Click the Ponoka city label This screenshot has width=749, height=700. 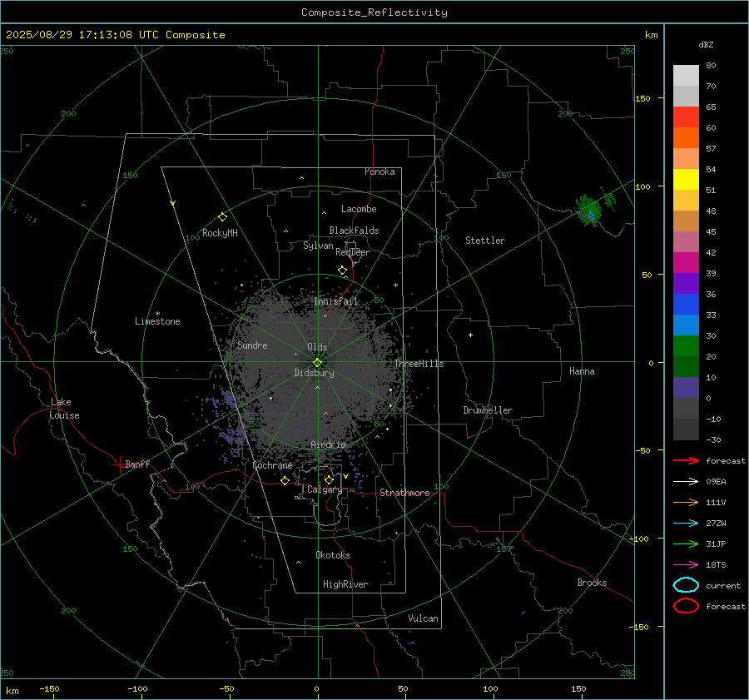(x=379, y=171)
